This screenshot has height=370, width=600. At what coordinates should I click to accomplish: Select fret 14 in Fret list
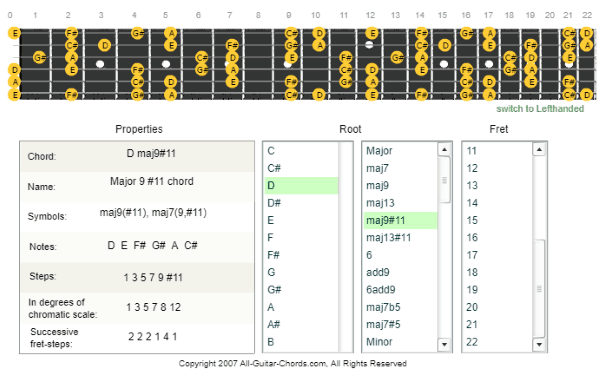pyautogui.click(x=498, y=203)
